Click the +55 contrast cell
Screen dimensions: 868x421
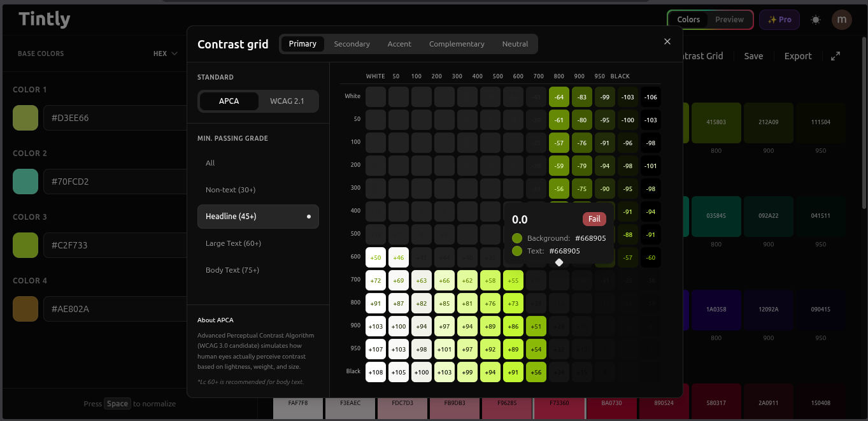(513, 280)
